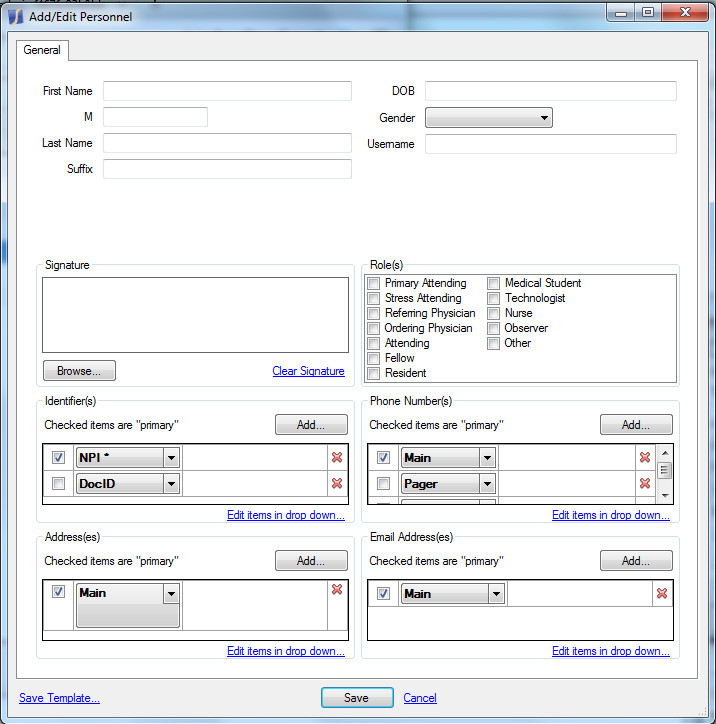Remove the Main phone number row
The width and height of the screenshot is (716, 724).
coord(645,457)
